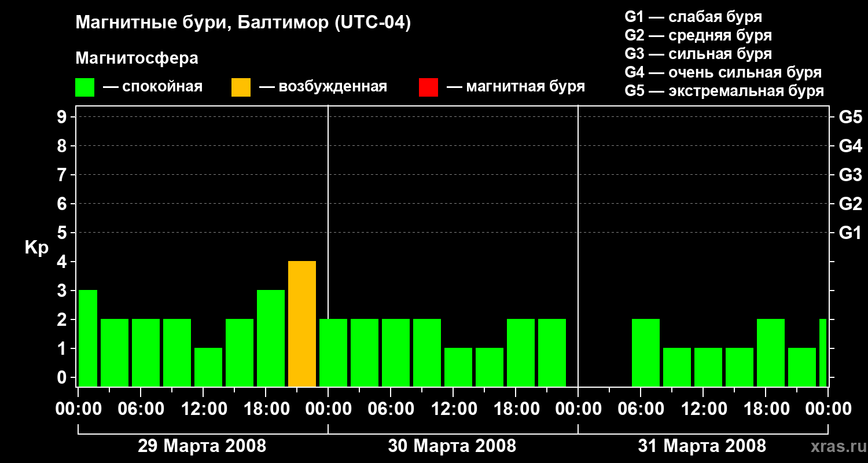This screenshot has height=463, width=868.
Task: Click the 'G5 — экстремальная буря' legend line
Action: click(724, 91)
